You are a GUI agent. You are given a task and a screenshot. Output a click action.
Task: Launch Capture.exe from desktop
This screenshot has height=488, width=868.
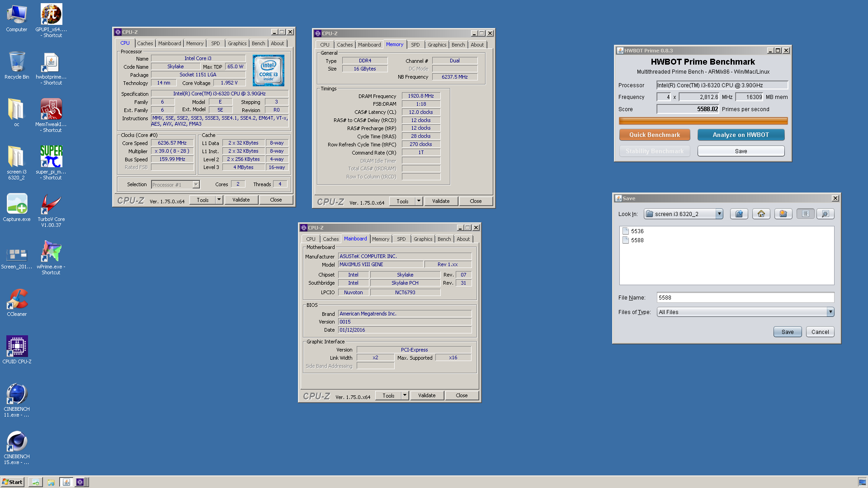click(x=17, y=207)
